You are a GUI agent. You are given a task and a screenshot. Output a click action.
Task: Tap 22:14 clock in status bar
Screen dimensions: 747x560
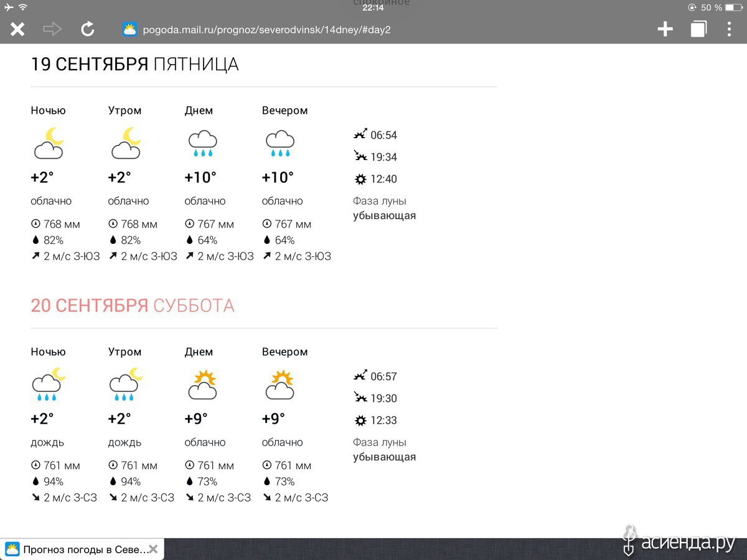[373, 7]
